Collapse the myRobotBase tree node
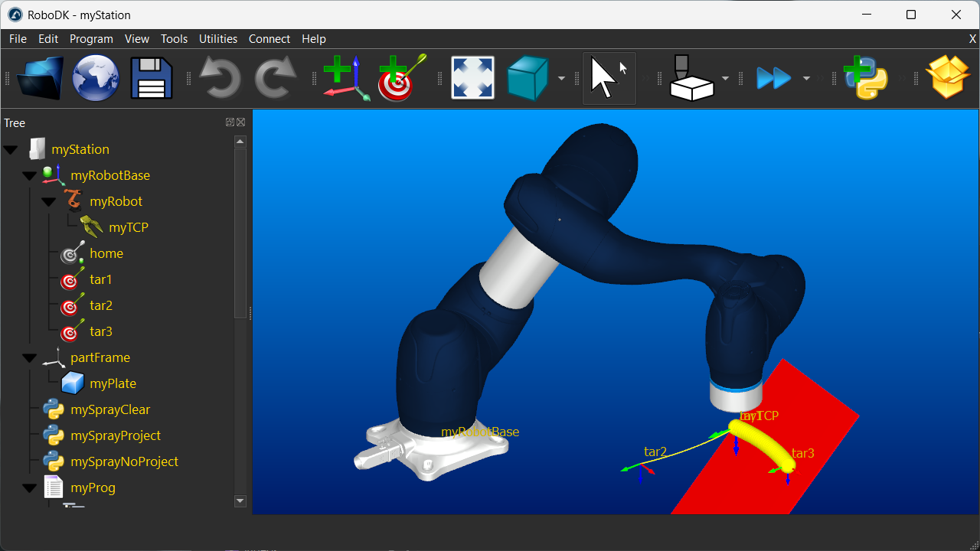Screen dimensions: 980x551 click(30, 175)
